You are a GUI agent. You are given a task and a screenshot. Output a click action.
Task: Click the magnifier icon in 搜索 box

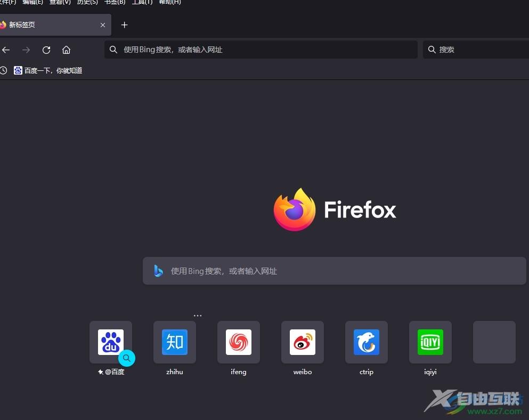(x=432, y=50)
